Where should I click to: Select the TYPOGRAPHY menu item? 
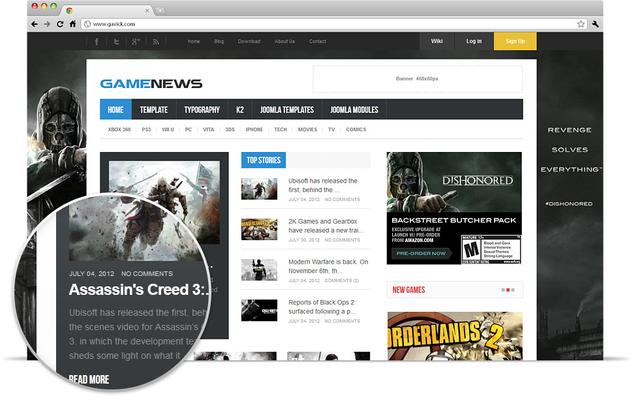[x=202, y=109]
